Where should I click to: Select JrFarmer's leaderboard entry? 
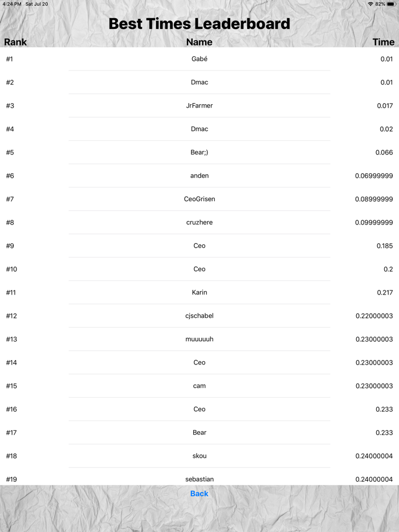(199, 105)
